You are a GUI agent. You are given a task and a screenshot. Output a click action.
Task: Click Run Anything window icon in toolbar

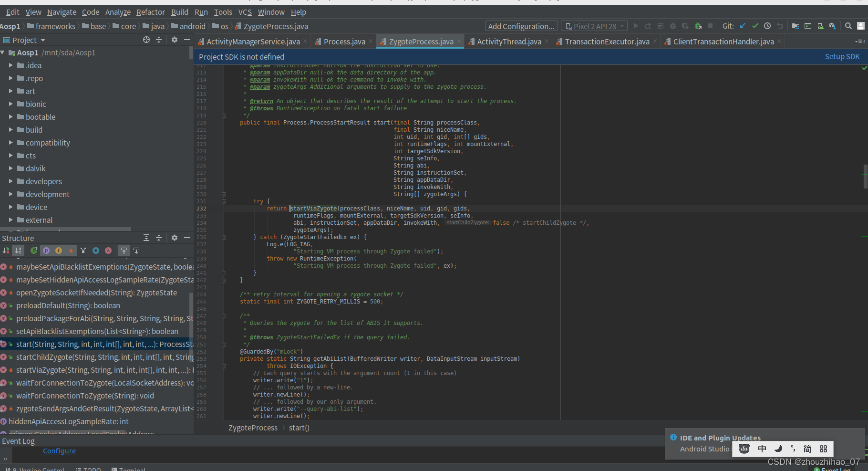[x=807, y=26]
